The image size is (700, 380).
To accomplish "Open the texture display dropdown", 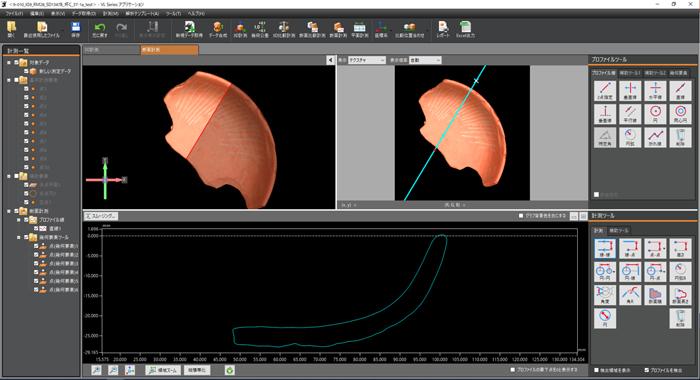I will click(367, 60).
